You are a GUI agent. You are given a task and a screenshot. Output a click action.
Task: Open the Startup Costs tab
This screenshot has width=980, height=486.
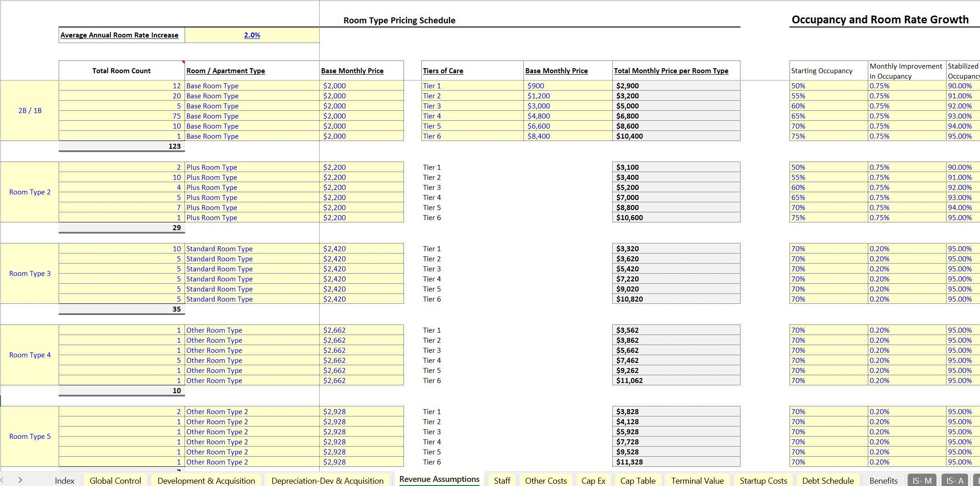point(763,481)
